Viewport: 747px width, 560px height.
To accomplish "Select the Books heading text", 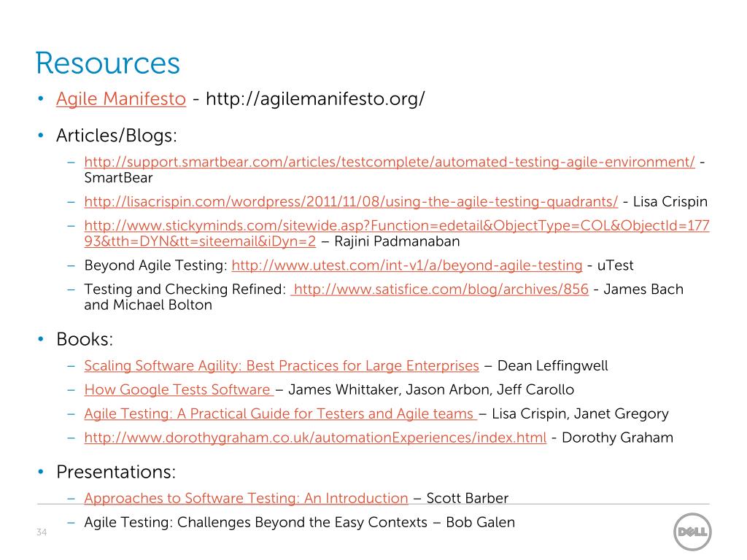I will (85, 340).
